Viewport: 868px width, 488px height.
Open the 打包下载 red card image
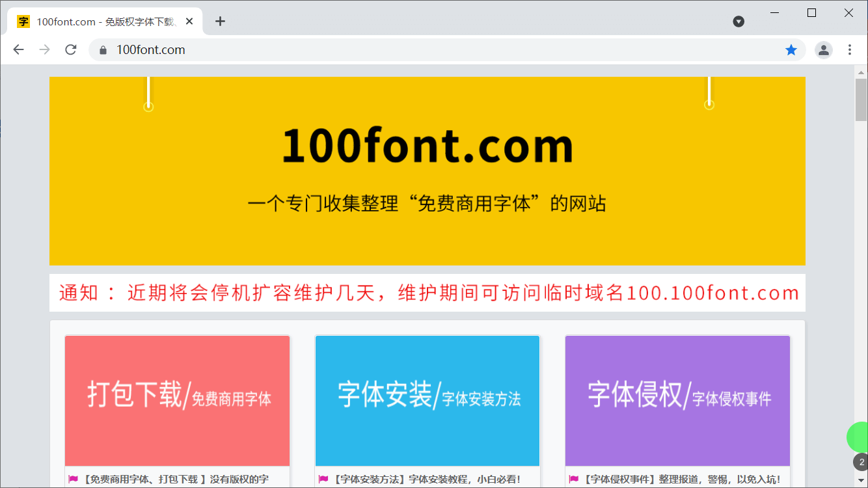177,401
